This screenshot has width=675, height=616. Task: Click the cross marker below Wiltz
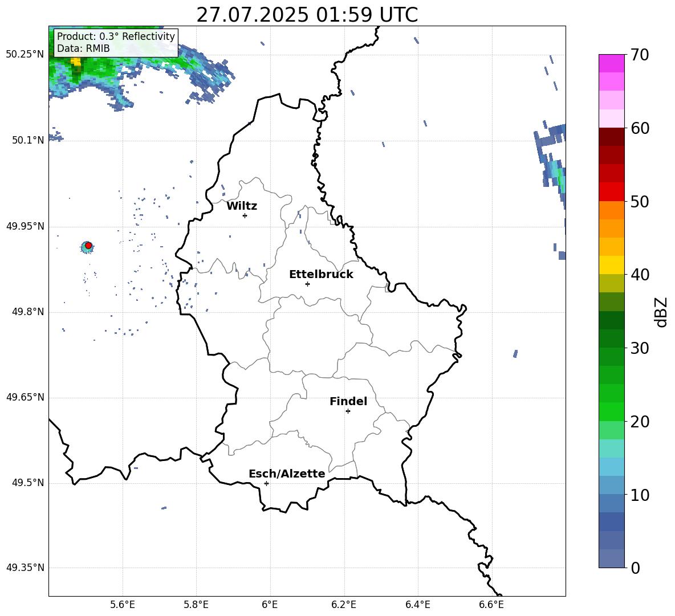click(x=245, y=215)
